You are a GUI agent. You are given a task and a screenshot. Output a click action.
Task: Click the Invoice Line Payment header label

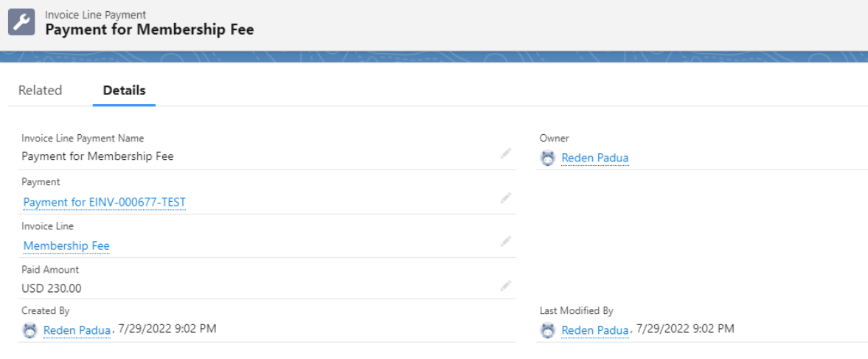[x=95, y=15]
